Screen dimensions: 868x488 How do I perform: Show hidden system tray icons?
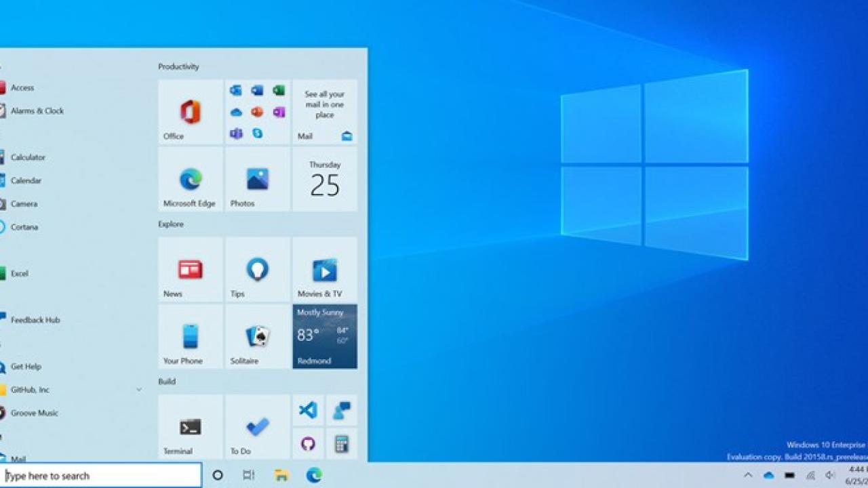coord(748,476)
